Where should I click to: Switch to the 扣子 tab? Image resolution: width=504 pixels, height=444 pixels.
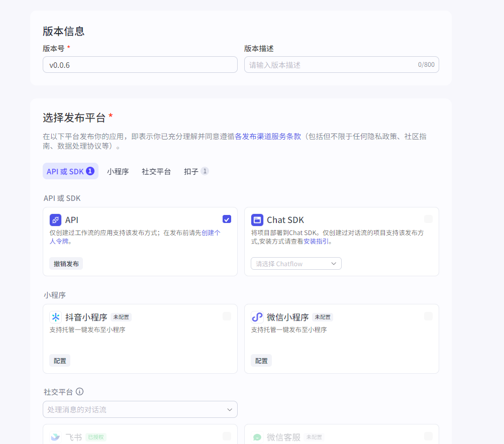tap(196, 172)
